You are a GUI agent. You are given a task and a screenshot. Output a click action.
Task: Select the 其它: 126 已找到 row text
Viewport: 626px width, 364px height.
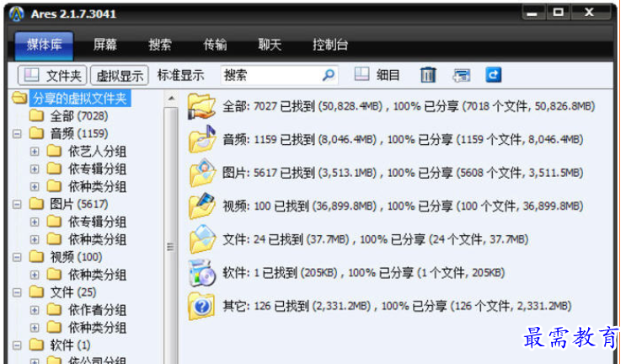(x=397, y=306)
